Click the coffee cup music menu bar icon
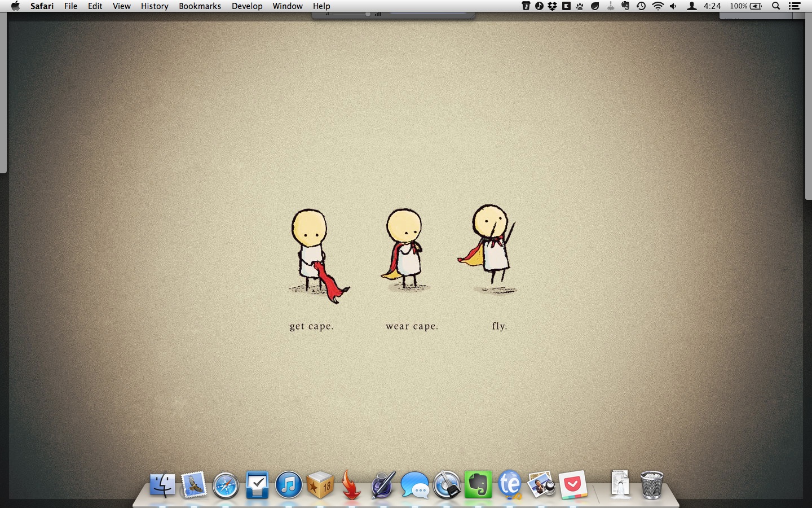Viewport: 812px width, 508px height. click(526, 6)
